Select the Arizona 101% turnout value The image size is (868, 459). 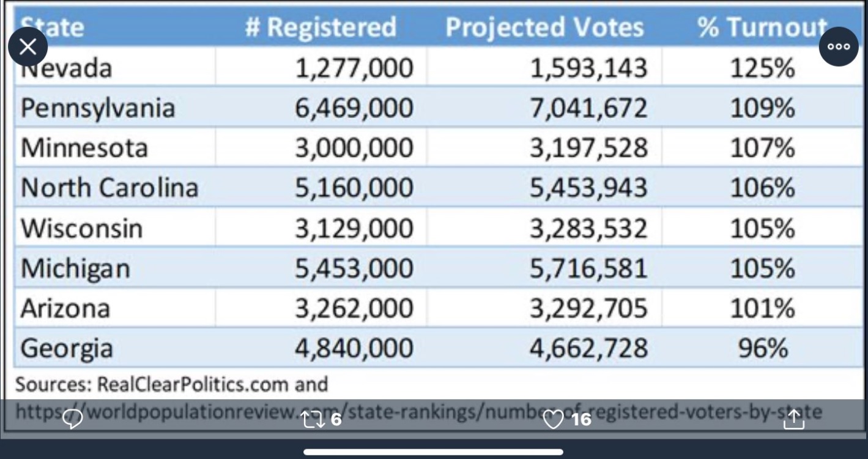(x=762, y=308)
